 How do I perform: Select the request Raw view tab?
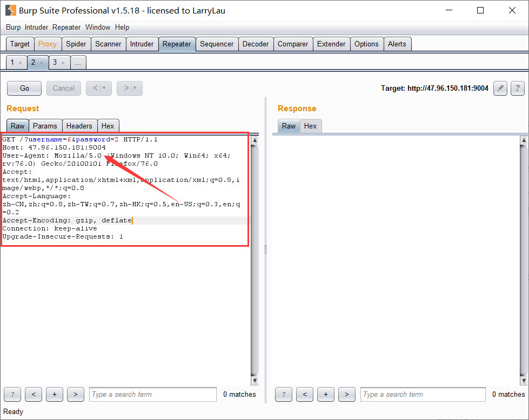click(17, 126)
